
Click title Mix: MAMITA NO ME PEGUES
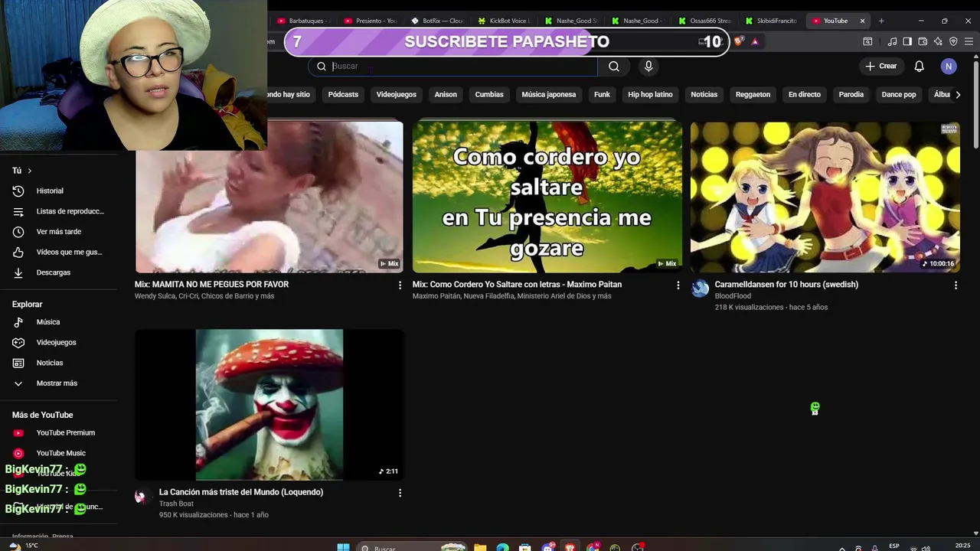(211, 285)
